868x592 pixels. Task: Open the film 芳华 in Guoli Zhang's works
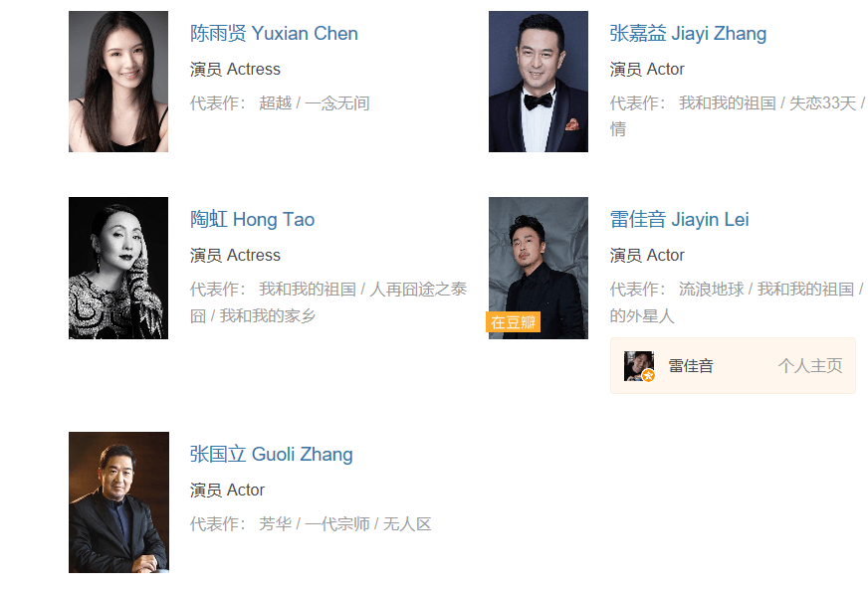(x=275, y=524)
